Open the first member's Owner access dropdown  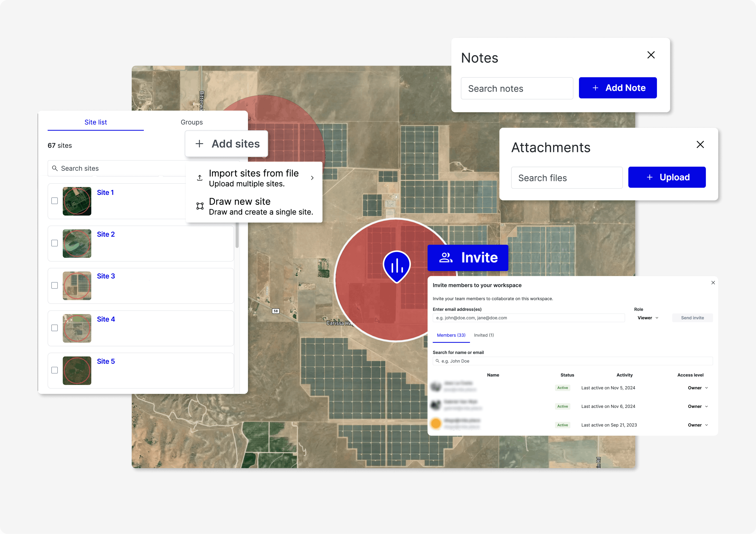(x=698, y=388)
